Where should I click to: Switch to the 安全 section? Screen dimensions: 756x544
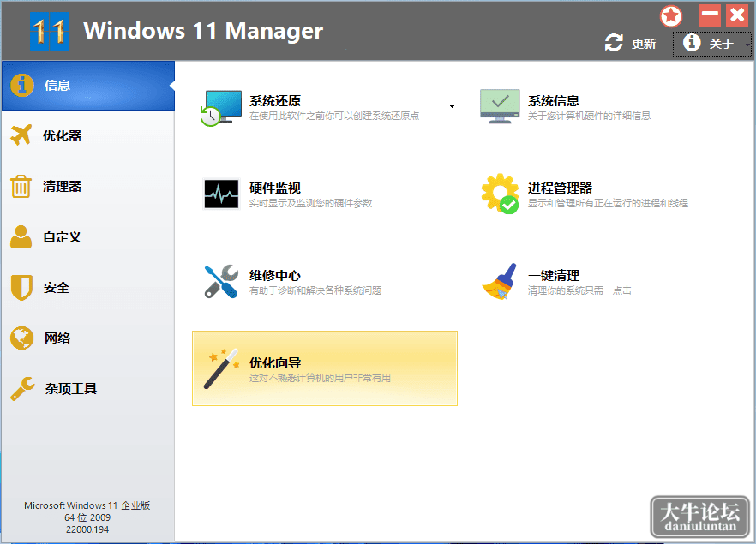[x=88, y=288]
